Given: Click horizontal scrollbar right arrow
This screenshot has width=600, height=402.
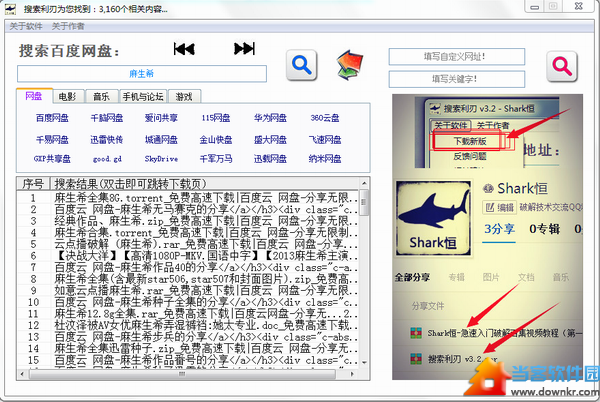Looking at the screenshot, I should pos(352,374).
